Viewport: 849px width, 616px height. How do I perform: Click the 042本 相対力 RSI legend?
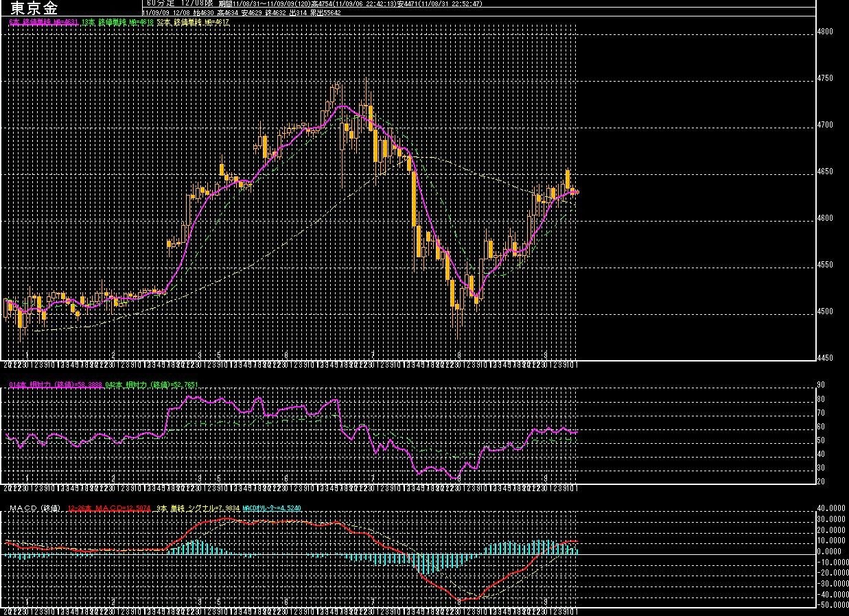[152, 385]
